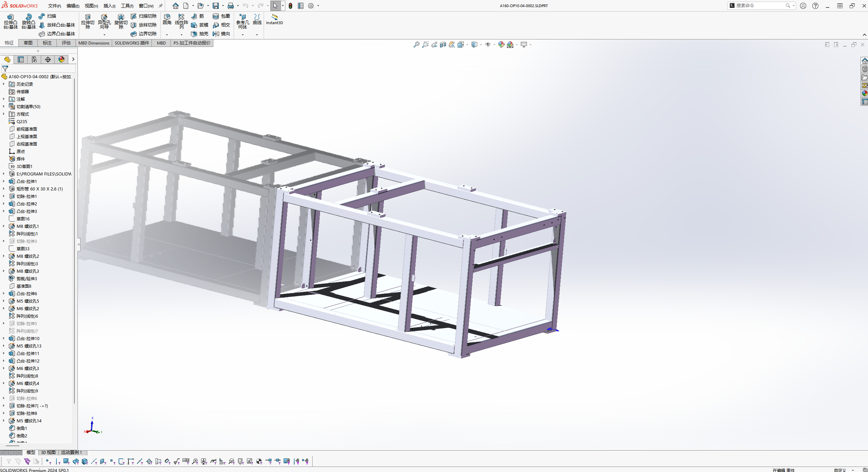Click the DisplayManager color-ball icon
The width and height of the screenshot is (868, 472).
tap(61, 60)
